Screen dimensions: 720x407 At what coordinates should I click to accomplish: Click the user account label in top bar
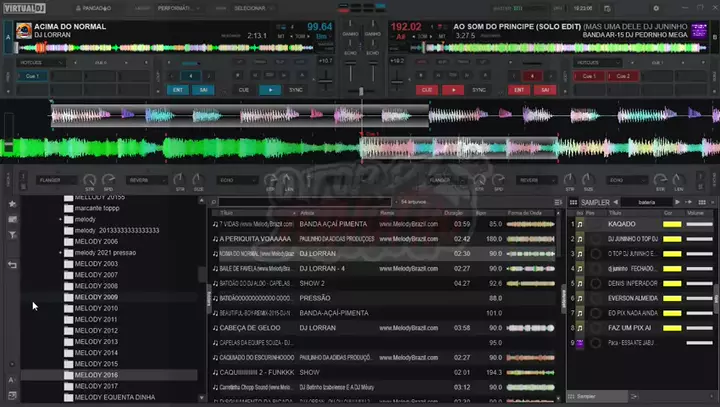coord(93,8)
